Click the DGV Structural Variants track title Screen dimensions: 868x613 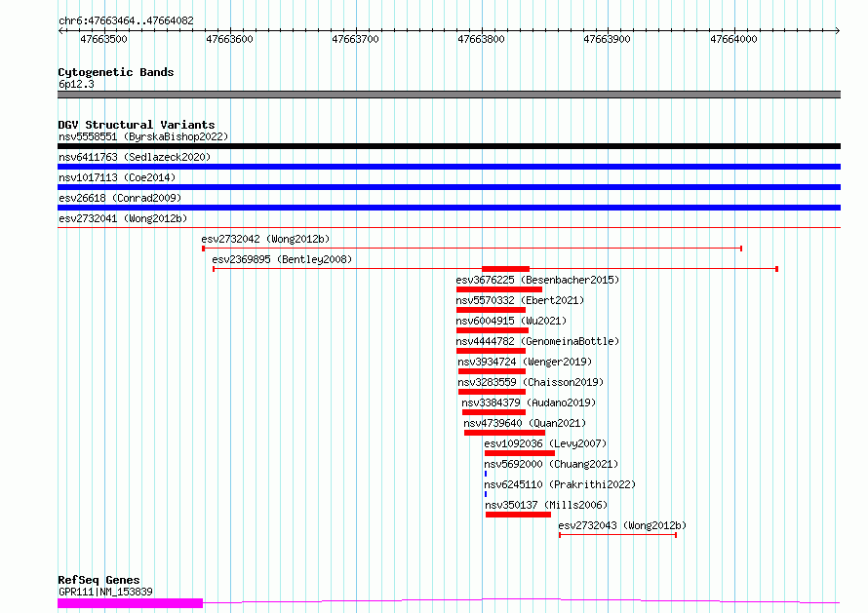(136, 125)
